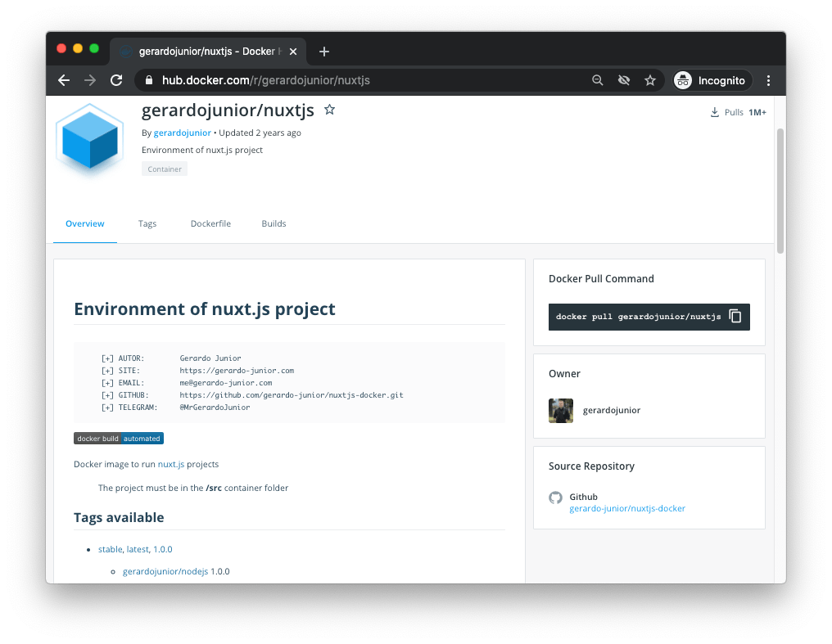832x644 pixels.
Task: Switch to the Tags tab
Action: (147, 223)
